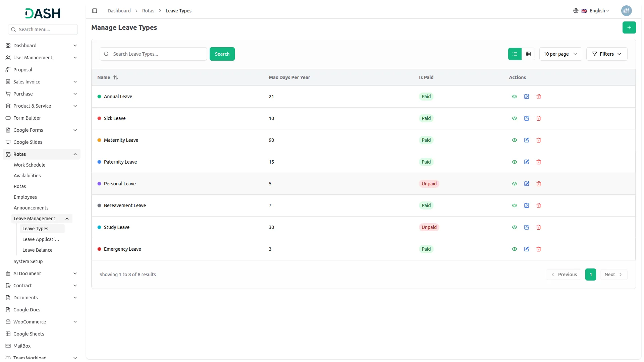Click the Personal Leave purple color dot

99,184
